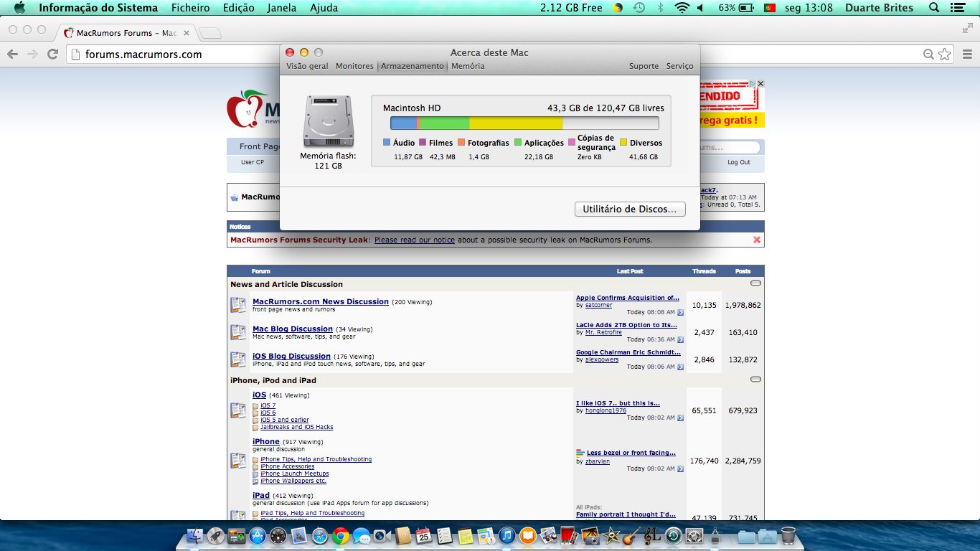This screenshot has height=551, width=980.
Task: Go back with Chrome back arrow
Action: pyautogui.click(x=12, y=54)
